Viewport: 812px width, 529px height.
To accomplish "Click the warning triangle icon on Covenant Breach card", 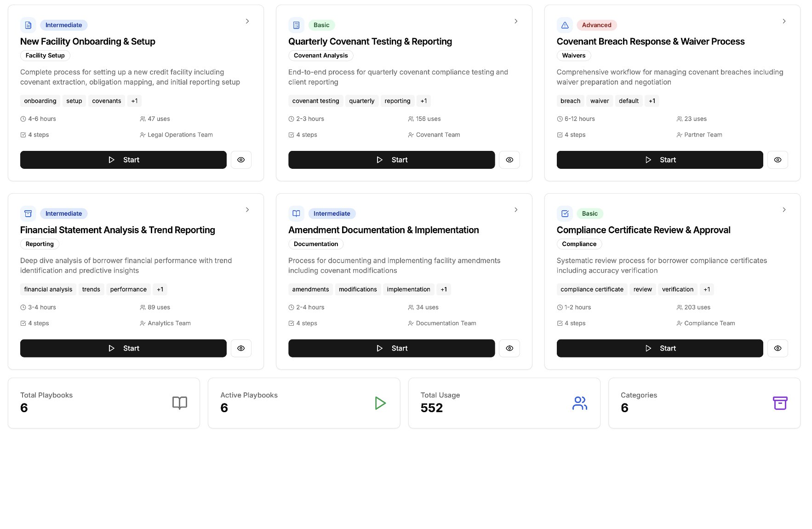I will [x=565, y=25].
